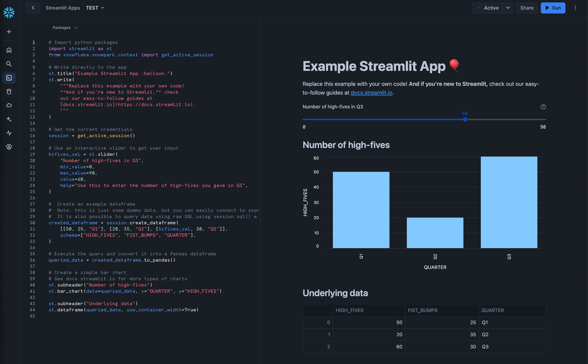Expand the chevron next to Active status

pyautogui.click(x=508, y=8)
